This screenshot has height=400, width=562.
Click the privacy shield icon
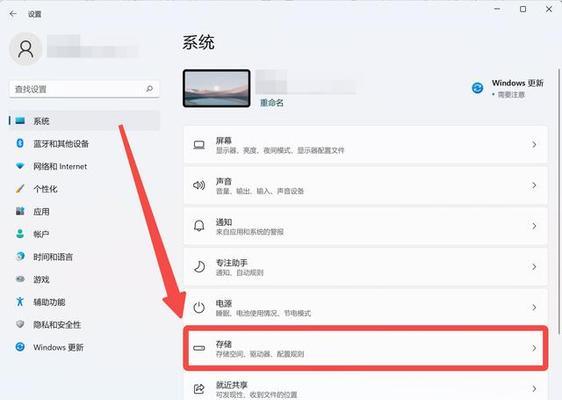20,324
